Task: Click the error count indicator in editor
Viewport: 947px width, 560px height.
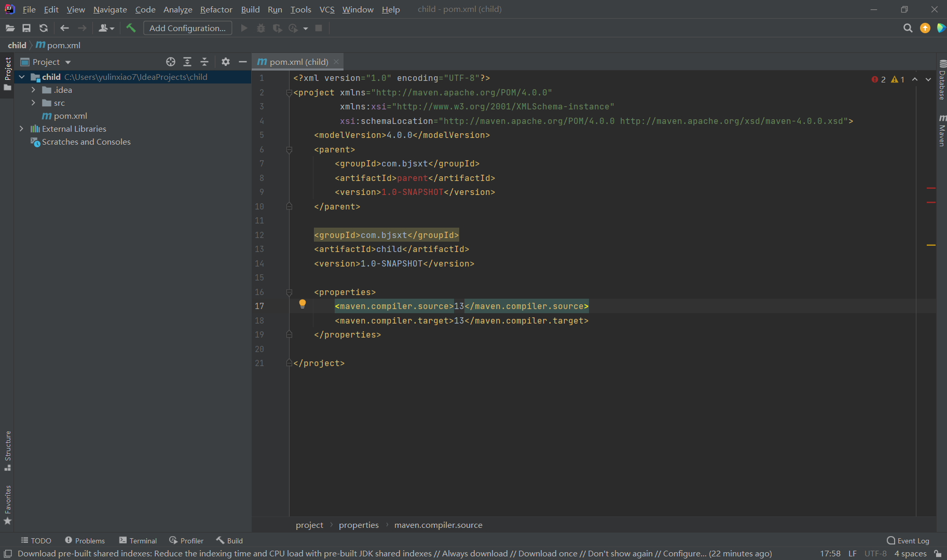Action: point(879,79)
